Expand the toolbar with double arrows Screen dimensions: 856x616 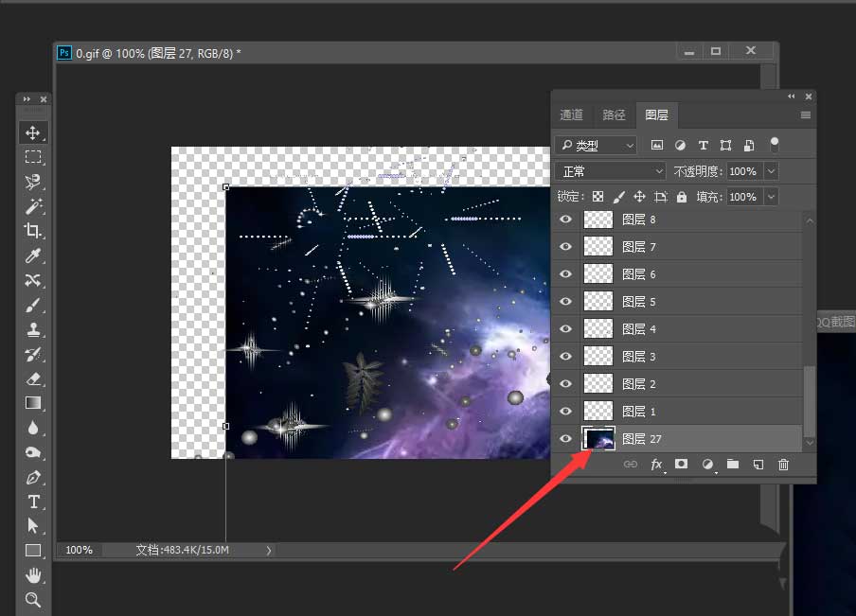[x=27, y=99]
